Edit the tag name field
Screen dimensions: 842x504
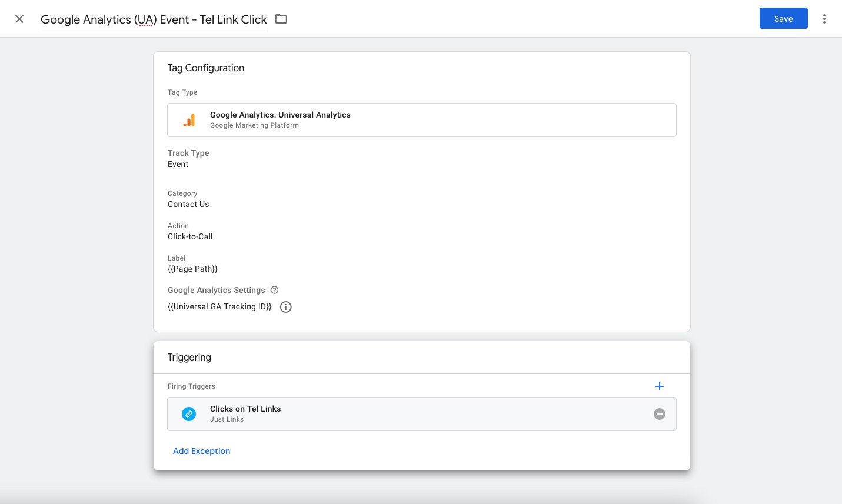click(154, 19)
